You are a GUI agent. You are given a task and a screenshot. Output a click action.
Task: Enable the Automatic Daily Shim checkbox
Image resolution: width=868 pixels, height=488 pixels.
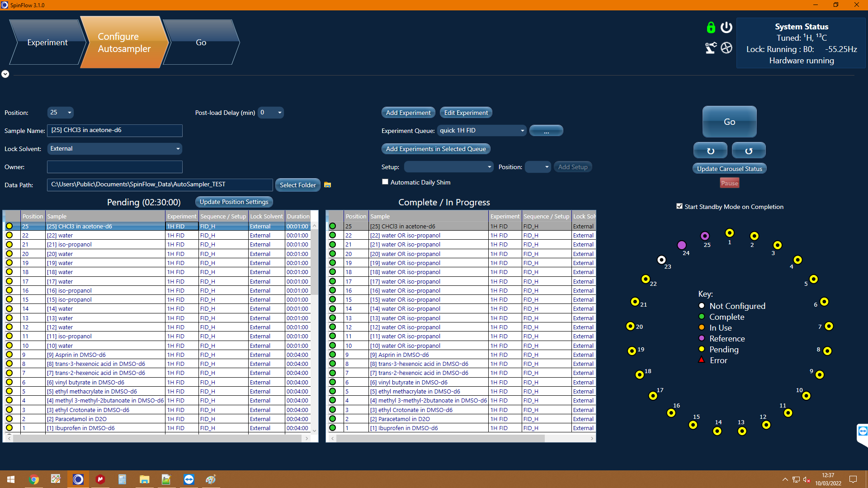385,182
